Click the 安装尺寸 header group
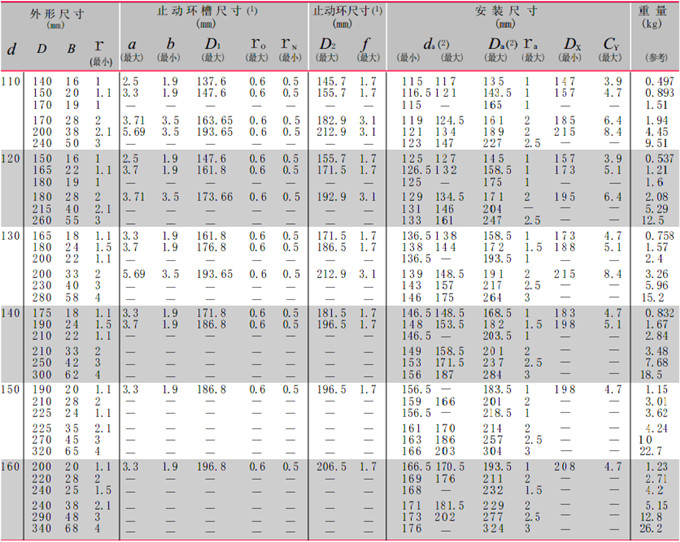 [506, 17]
